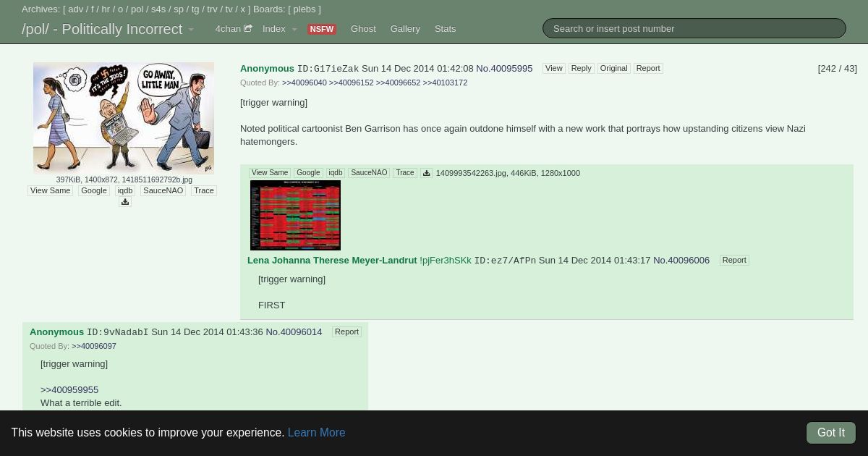Image resolution: width=868 pixels, height=456 pixels.
Task: Dismiss cookie notice with Got It
Action: click(x=831, y=432)
